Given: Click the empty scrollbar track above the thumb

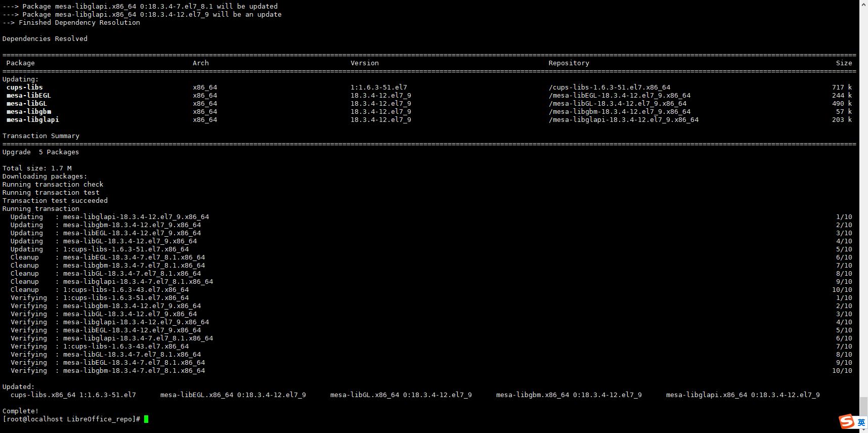Looking at the screenshot, I should [x=863, y=202].
